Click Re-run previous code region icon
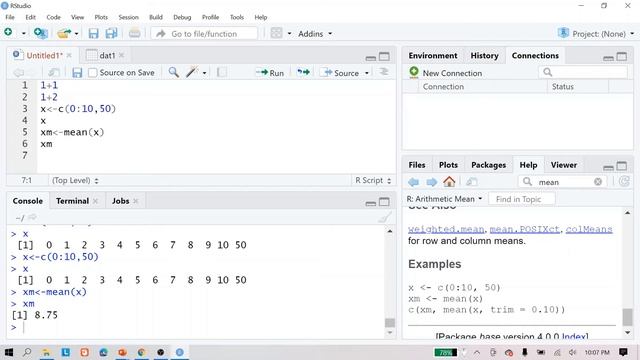The height and width of the screenshot is (360, 640). [303, 72]
